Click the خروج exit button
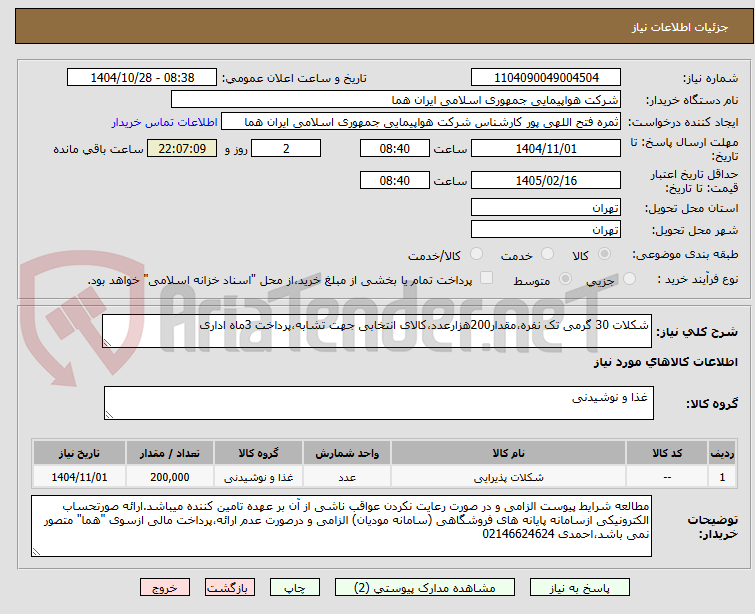Image resolution: width=755 pixels, height=614 pixels. 165,588
